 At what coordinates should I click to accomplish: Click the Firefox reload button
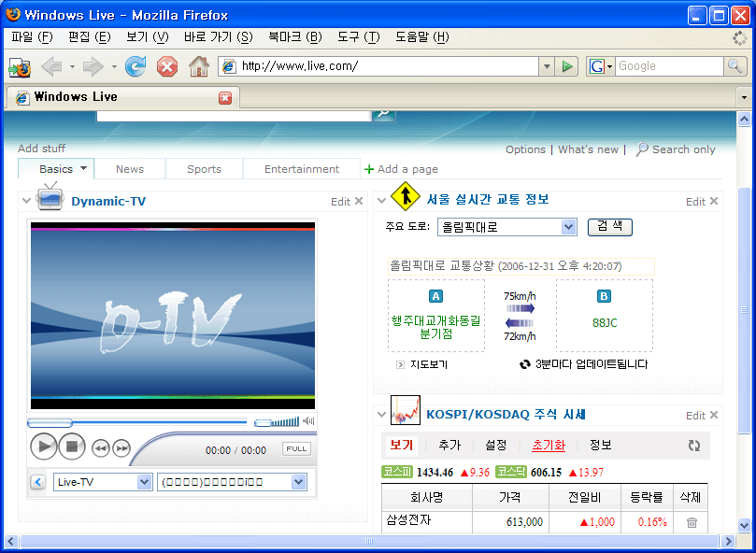click(136, 66)
